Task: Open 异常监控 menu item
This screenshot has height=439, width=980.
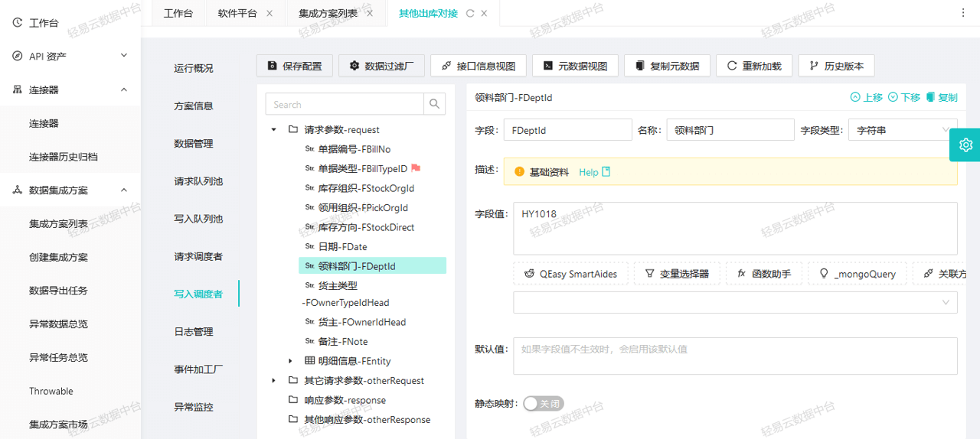Action: click(x=194, y=407)
